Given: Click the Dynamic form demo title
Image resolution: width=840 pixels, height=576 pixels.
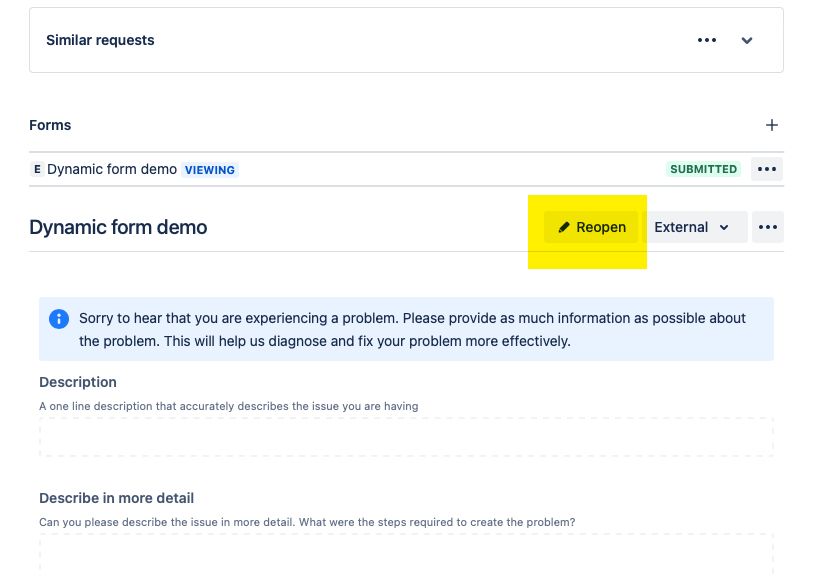Looking at the screenshot, I should pyautogui.click(x=118, y=227).
